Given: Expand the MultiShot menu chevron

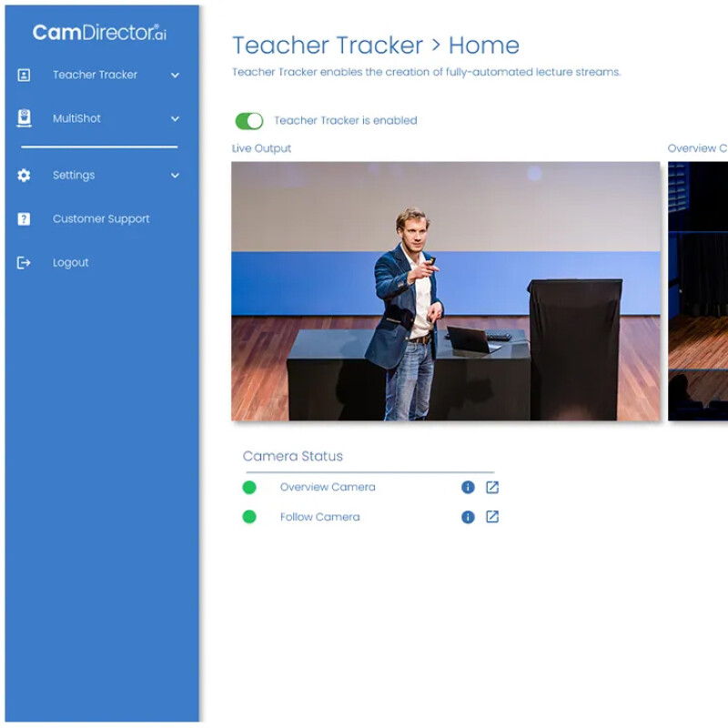Looking at the screenshot, I should pyautogui.click(x=175, y=119).
